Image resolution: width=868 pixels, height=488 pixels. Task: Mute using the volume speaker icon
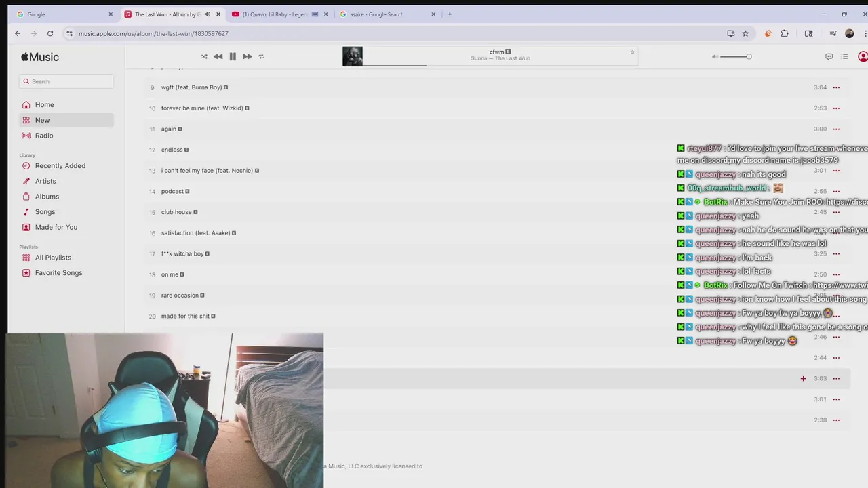(715, 57)
